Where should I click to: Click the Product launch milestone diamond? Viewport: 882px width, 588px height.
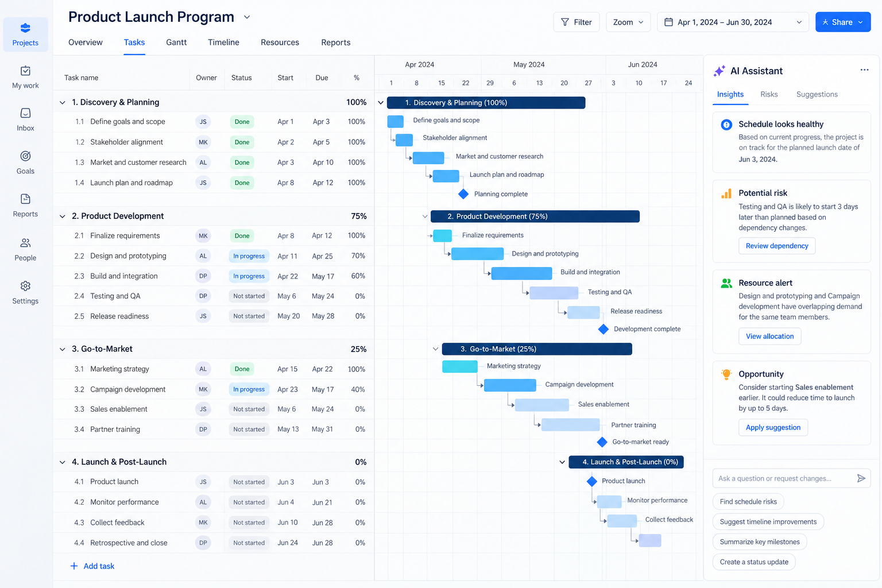point(592,481)
